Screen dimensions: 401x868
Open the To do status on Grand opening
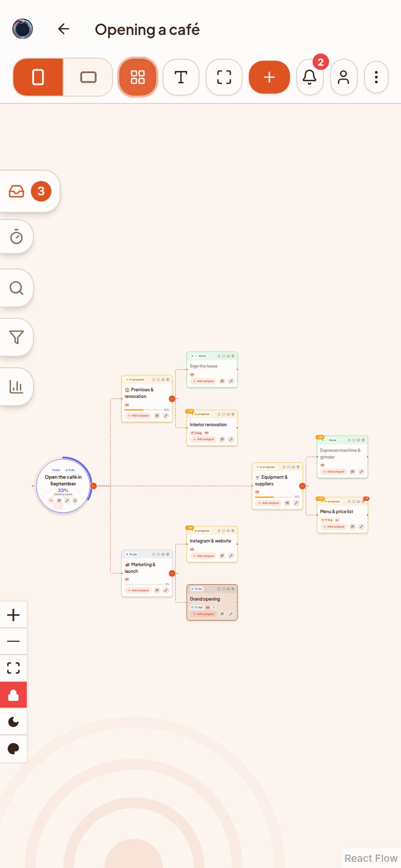tap(197, 589)
